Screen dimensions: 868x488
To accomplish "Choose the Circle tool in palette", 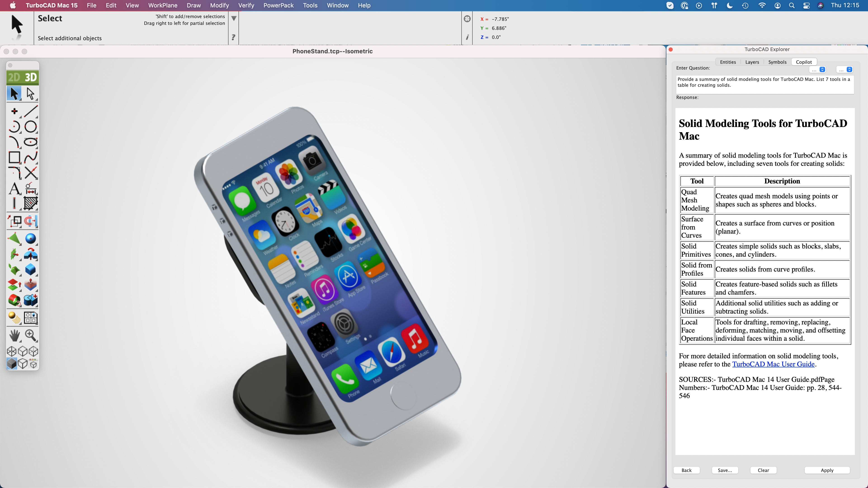I will point(31,127).
